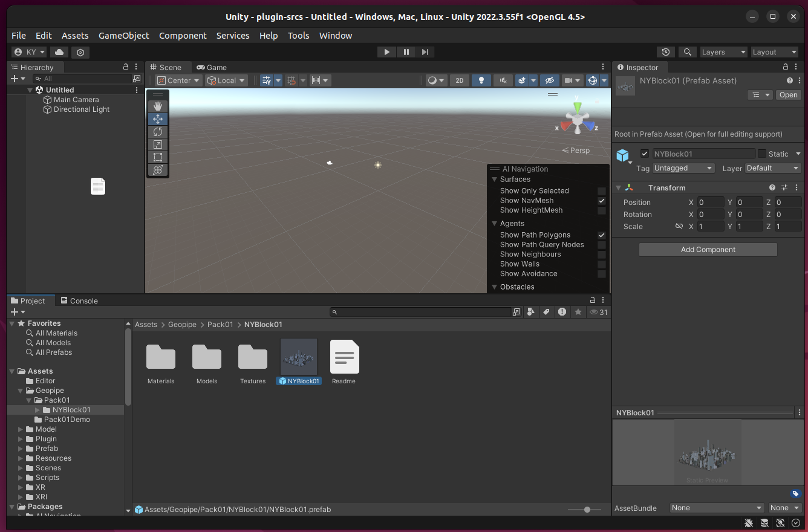
Task: Toggle constrained scale proportions link icon
Action: pyautogui.click(x=679, y=227)
